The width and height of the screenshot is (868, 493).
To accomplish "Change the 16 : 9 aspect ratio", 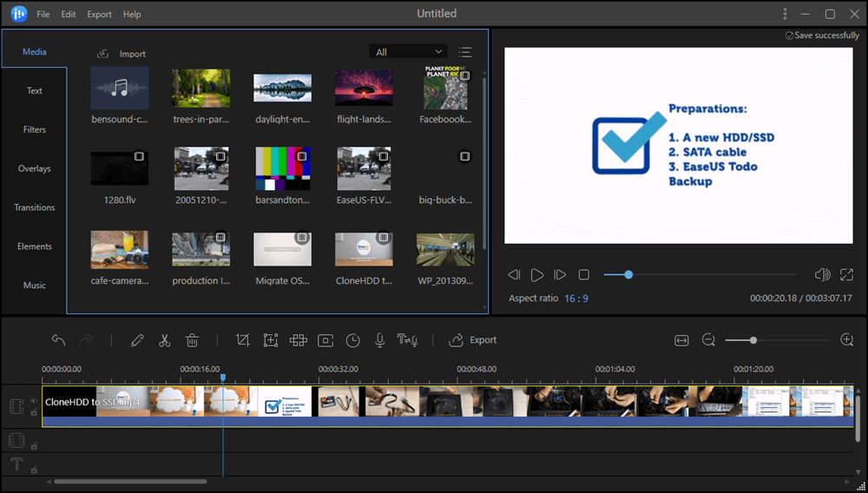I will pyautogui.click(x=575, y=299).
